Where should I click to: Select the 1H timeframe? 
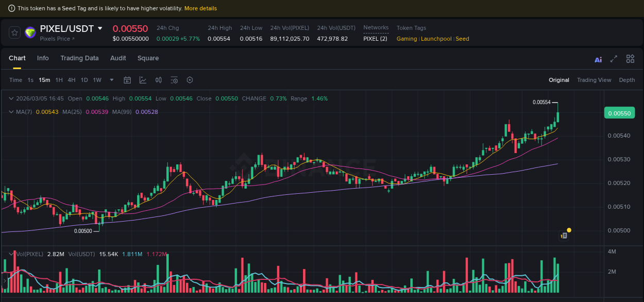[x=59, y=80]
